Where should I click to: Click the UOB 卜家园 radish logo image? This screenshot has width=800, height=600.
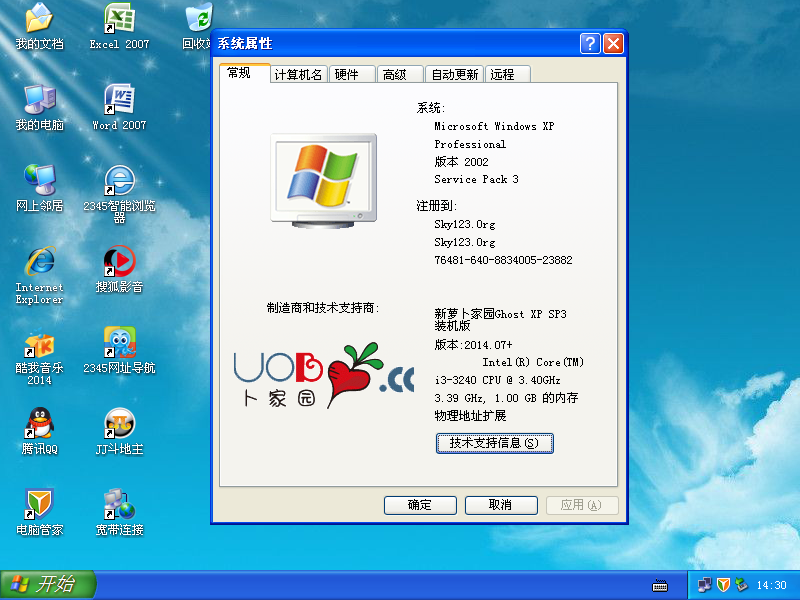323,376
